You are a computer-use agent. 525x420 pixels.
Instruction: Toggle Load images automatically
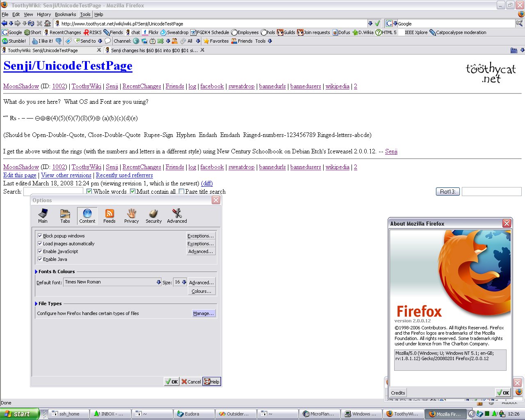[x=40, y=244]
